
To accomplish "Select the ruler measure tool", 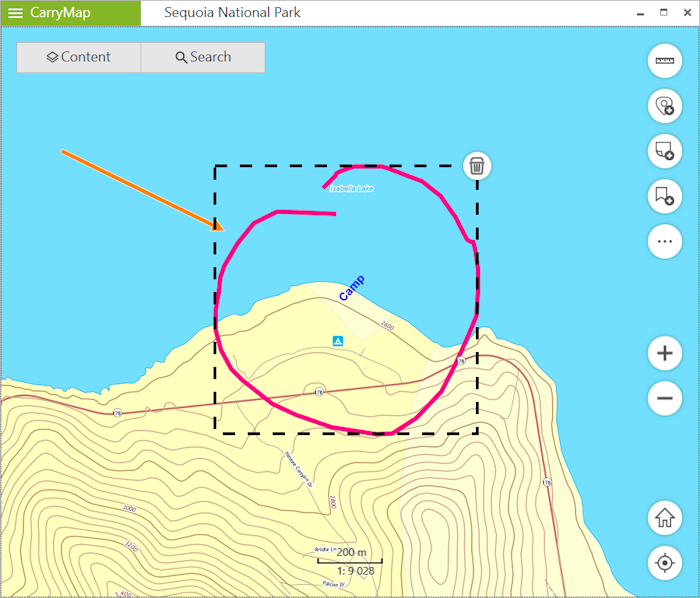I will pyautogui.click(x=665, y=61).
